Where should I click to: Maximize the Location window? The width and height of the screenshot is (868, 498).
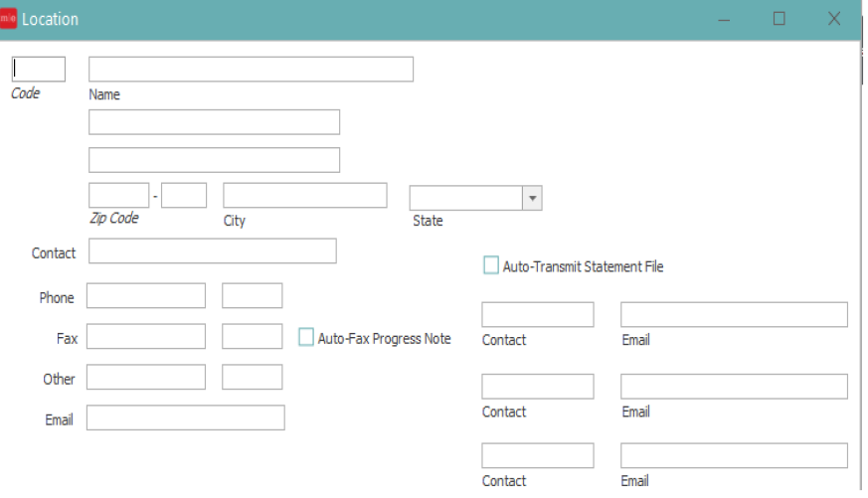click(780, 19)
